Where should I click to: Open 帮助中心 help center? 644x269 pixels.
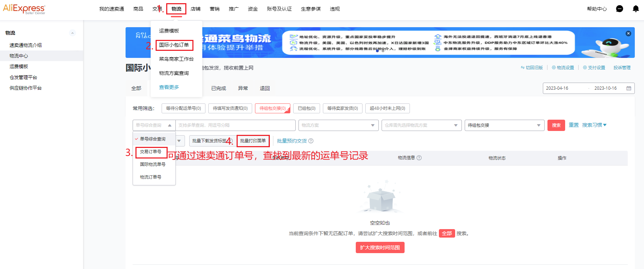pyautogui.click(x=597, y=9)
